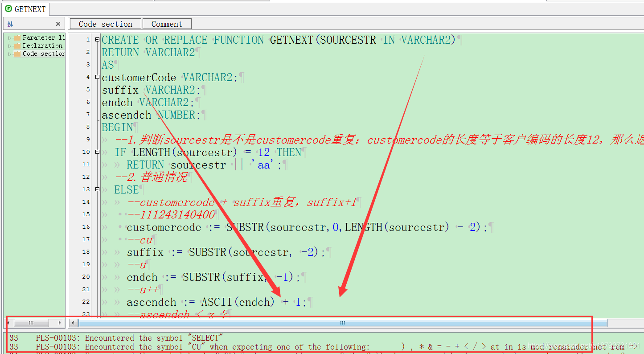The image size is (644, 354).
Task: Click the AS keyword on line 3
Action: [108, 65]
